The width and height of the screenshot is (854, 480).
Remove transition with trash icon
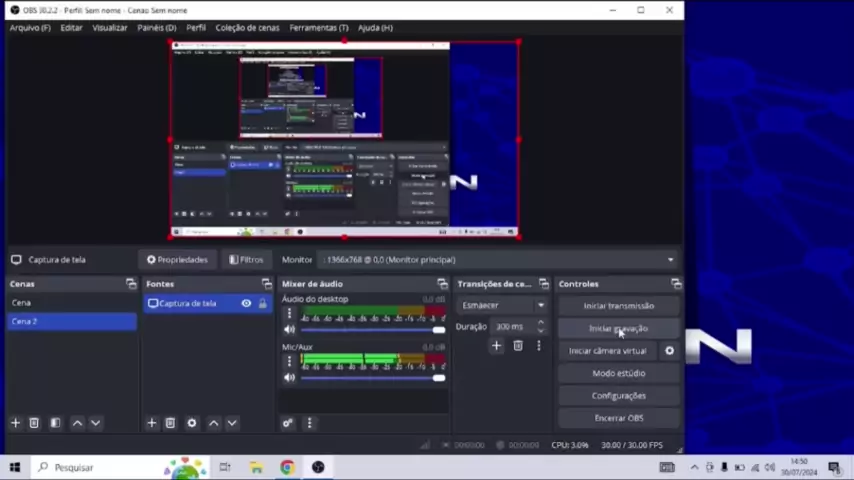[518, 345]
